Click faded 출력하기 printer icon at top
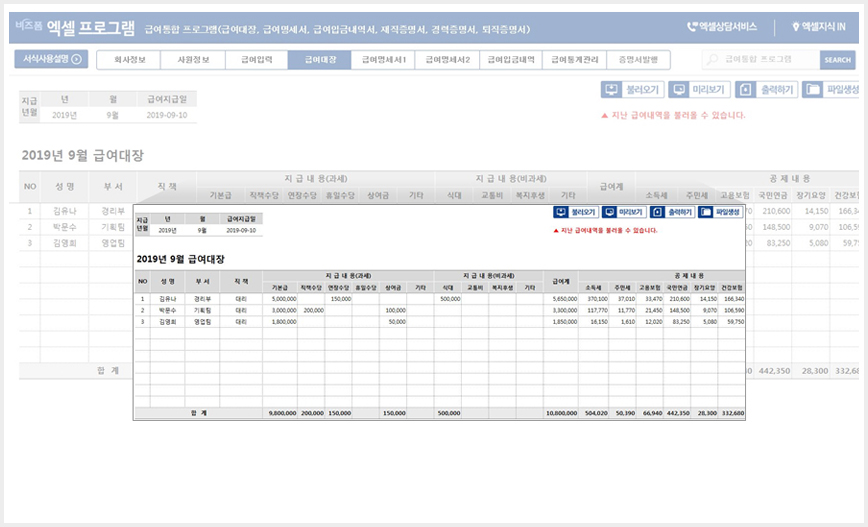Viewport: 868px width, 527px height. [746, 90]
